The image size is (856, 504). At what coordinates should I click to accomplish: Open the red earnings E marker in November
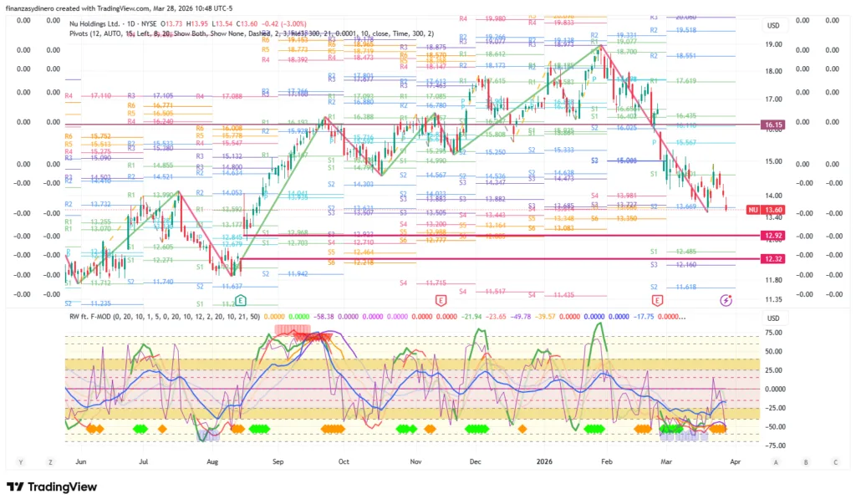coord(441,299)
